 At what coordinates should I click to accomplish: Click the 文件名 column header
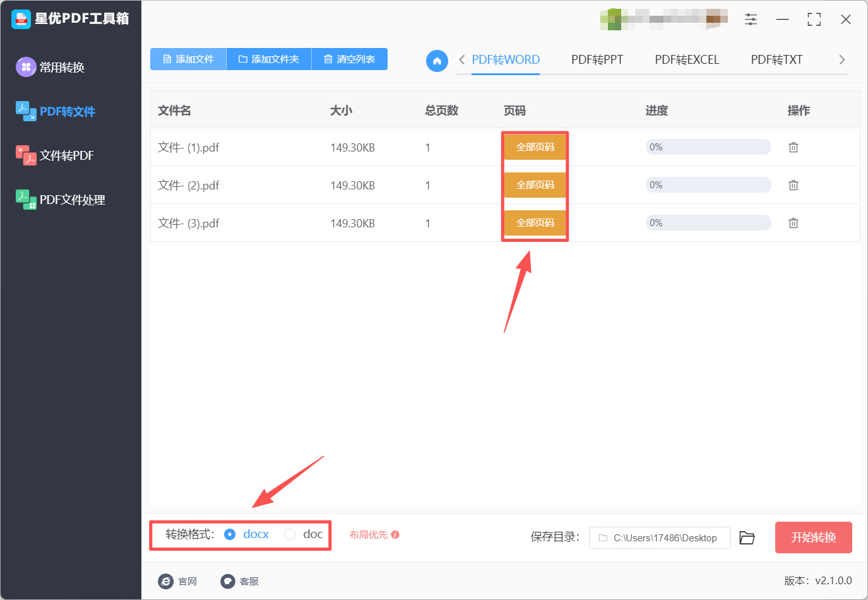(x=174, y=111)
